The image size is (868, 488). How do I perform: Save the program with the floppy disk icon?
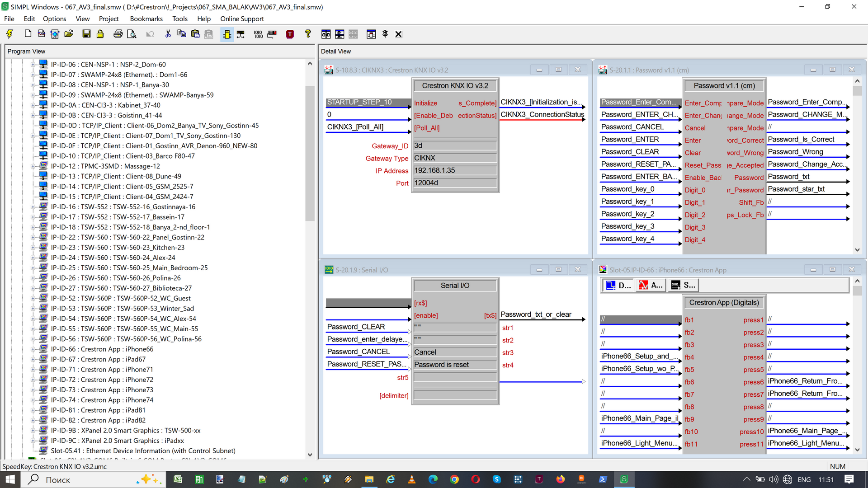86,34
